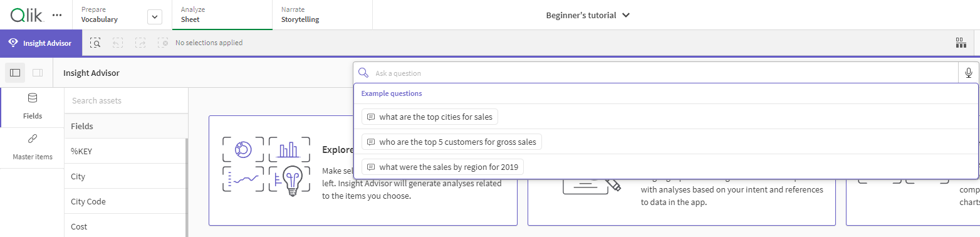This screenshot has width=980, height=237.
Task: Click the clear all selections icon
Action: [163, 43]
